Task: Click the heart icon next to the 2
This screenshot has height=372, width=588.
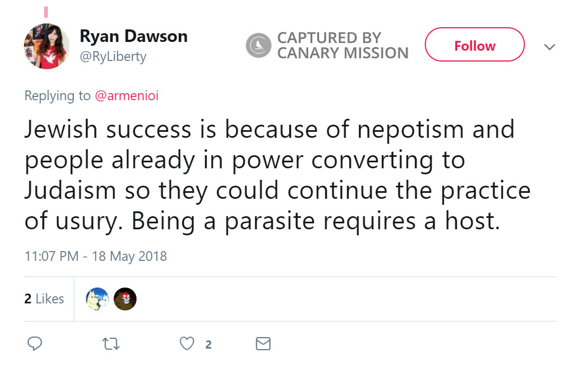Action: click(187, 344)
